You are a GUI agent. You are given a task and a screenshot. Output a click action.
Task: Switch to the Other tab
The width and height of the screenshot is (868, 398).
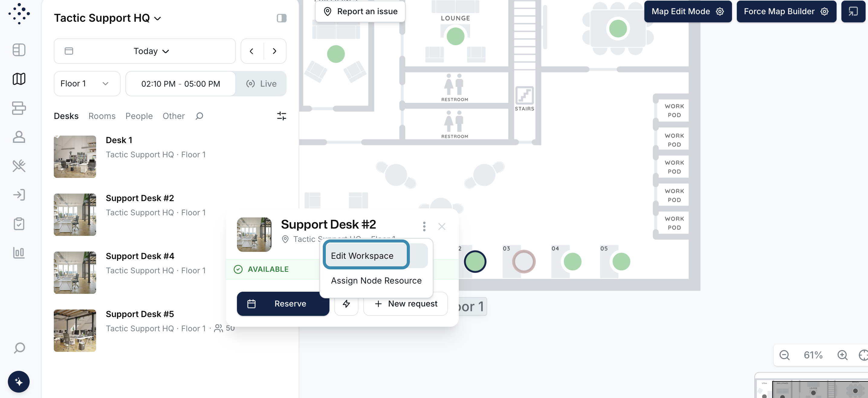pos(173,116)
